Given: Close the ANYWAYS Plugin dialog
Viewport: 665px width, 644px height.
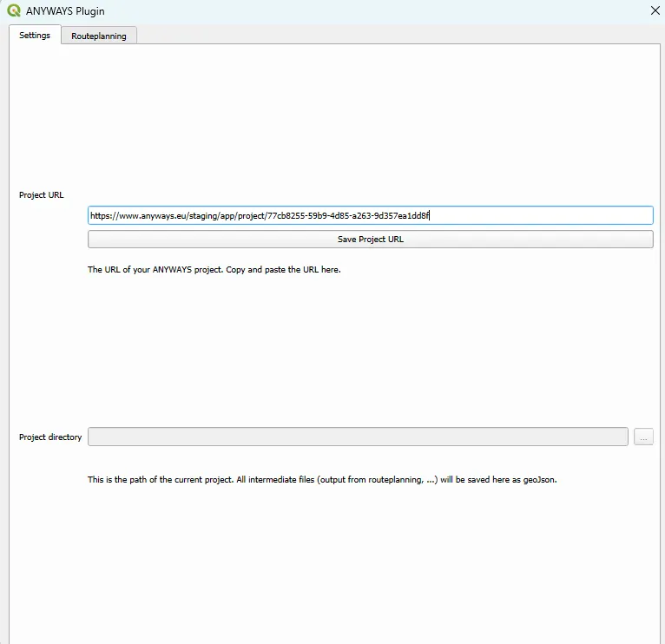Looking at the screenshot, I should click(x=655, y=10).
